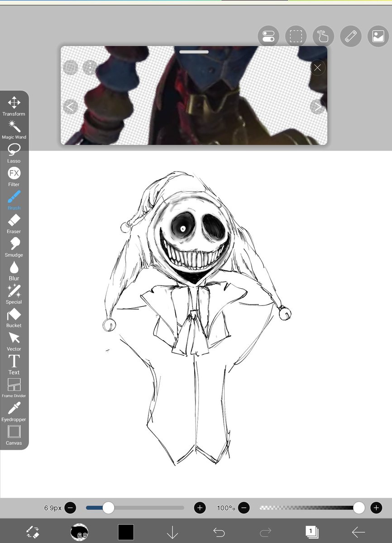Select the Frame Divider tool
The height and width of the screenshot is (543, 392).
coord(14,389)
